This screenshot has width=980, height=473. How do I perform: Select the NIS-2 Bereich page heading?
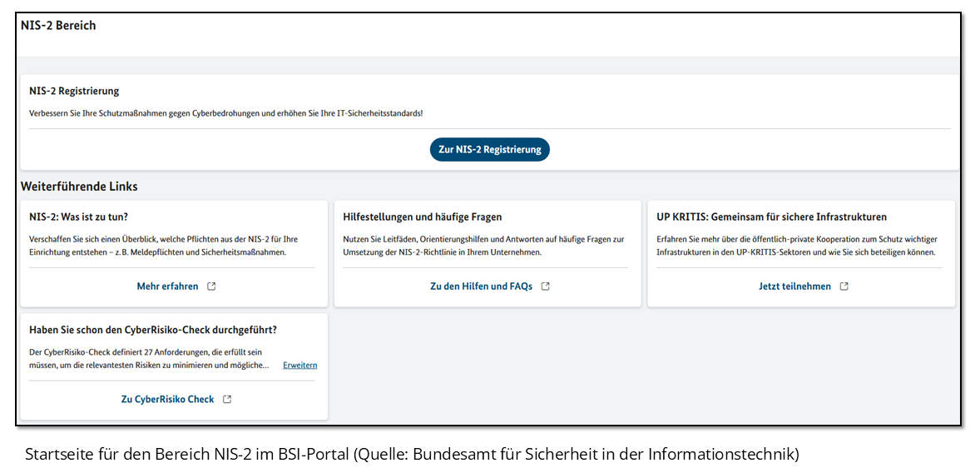(58, 27)
